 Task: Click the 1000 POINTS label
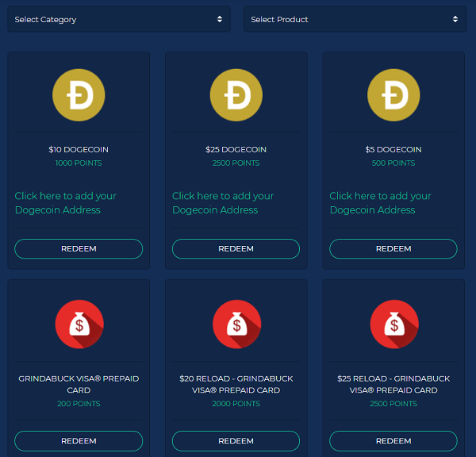pyautogui.click(x=79, y=163)
